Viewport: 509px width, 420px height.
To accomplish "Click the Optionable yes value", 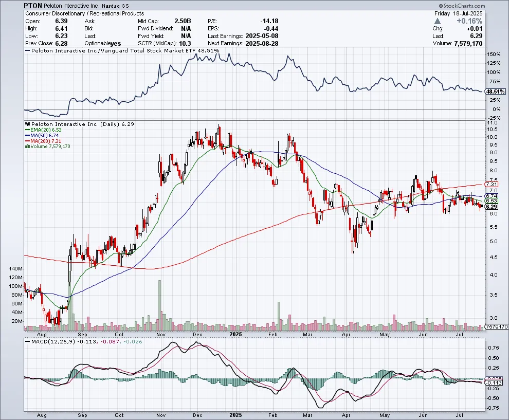I will point(116,44).
